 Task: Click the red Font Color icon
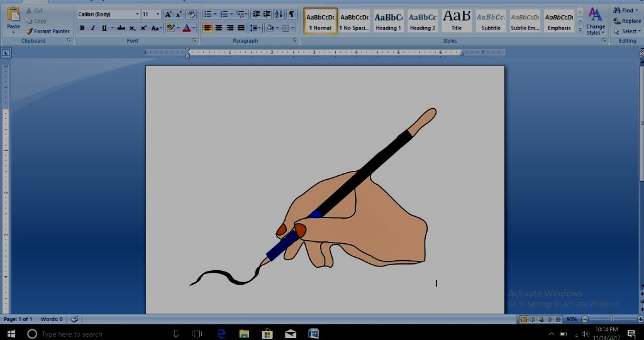tap(186, 28)
